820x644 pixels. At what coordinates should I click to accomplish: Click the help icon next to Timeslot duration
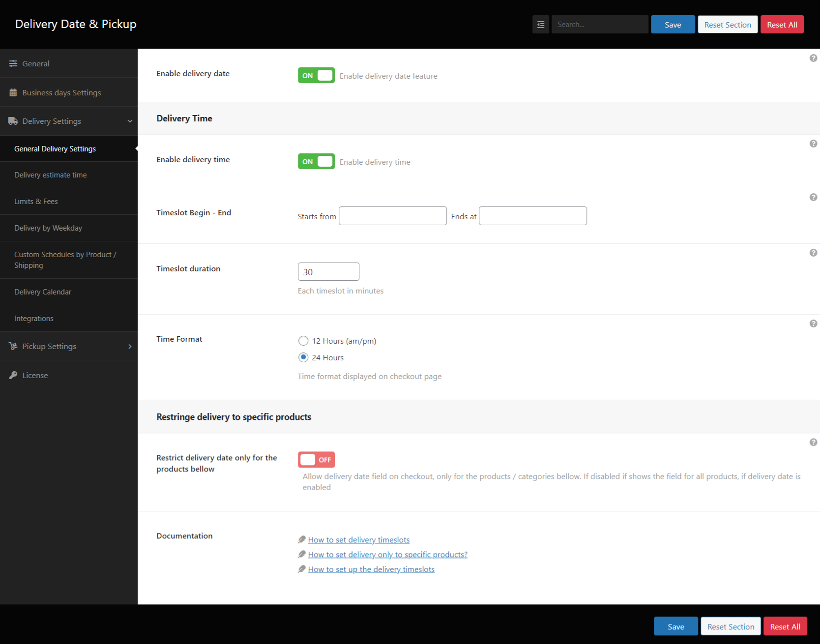pyautogui.click(x=813, y=252)
